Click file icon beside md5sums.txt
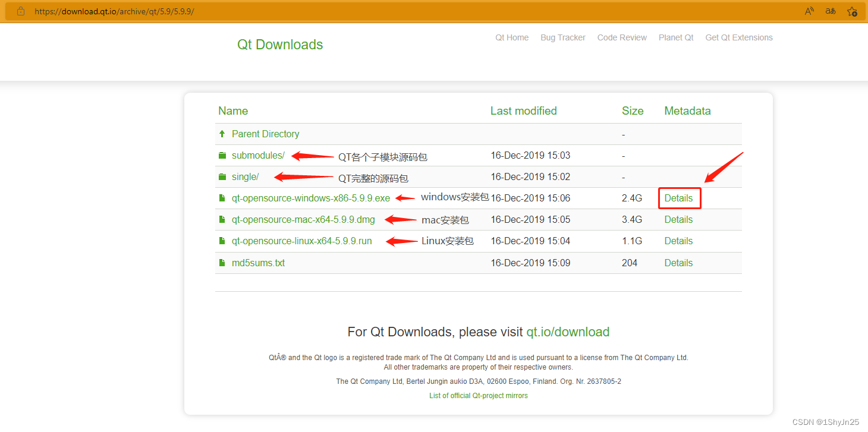This screenshot has width=868, height=432. [222, 263]
